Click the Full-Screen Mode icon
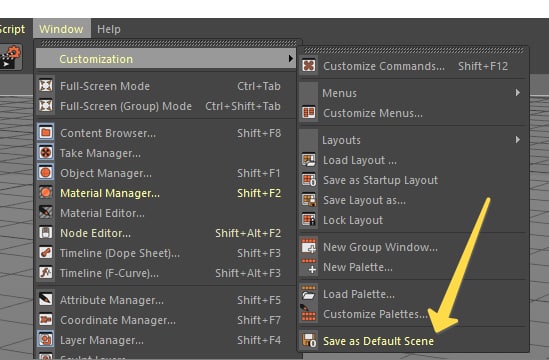This screenshot has height=360, width=549. pyautogui.click(x=46, y=86)
